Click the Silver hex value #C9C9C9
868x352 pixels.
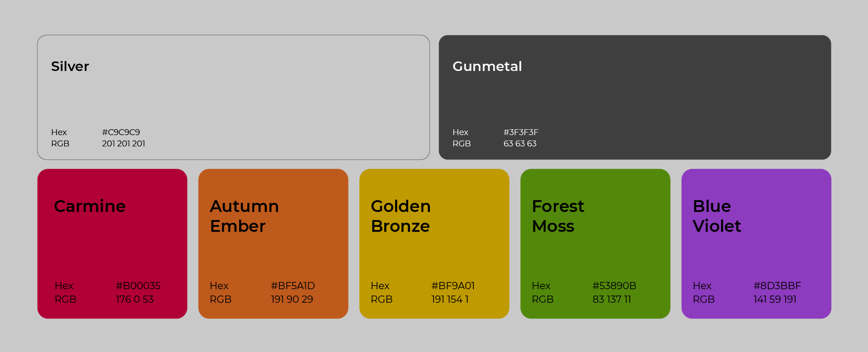click(121, 132)
